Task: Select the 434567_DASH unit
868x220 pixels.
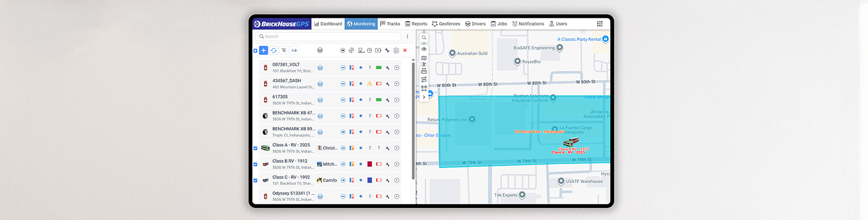Action: click(x=330, y=84)
